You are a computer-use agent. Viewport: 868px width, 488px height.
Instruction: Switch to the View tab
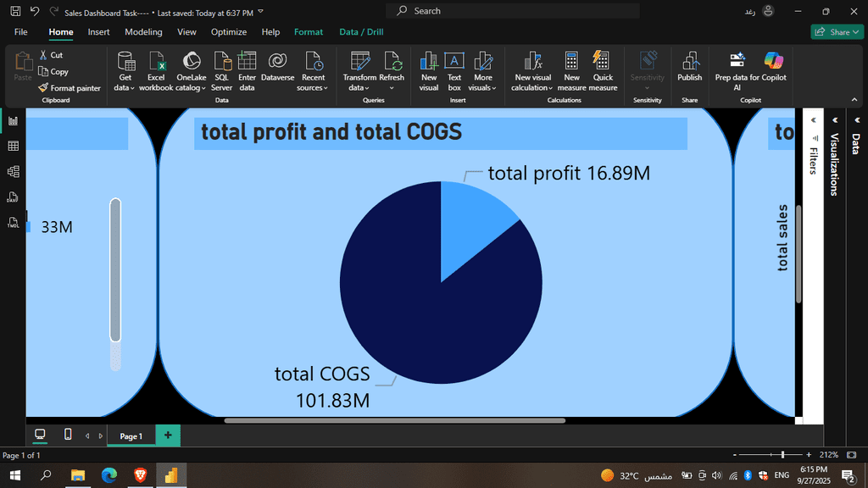[x=186, y=32]
